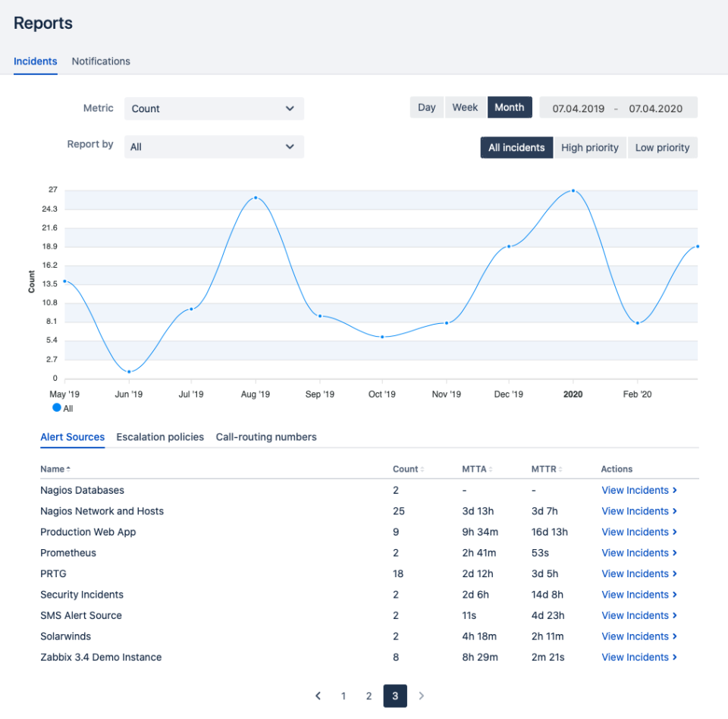Open the Report by dropdown
This screenshot has width=728, height=719.
click(214, 146)
